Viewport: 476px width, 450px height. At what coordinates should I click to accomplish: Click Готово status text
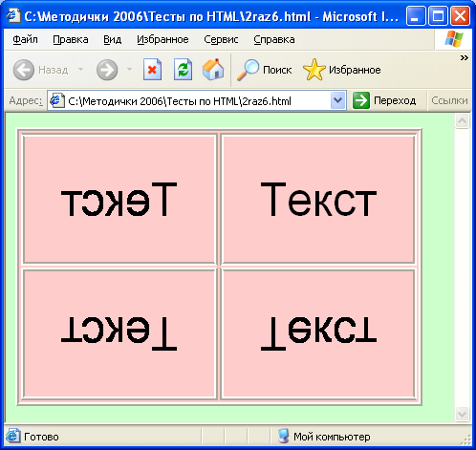pyautogui.click(x=41, y=437)
